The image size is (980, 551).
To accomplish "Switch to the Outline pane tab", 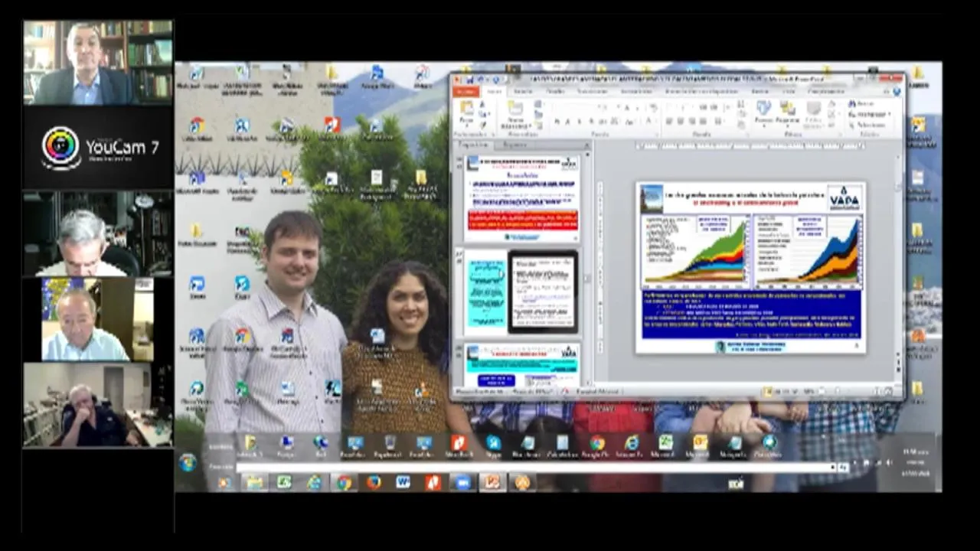I will 514,144.
